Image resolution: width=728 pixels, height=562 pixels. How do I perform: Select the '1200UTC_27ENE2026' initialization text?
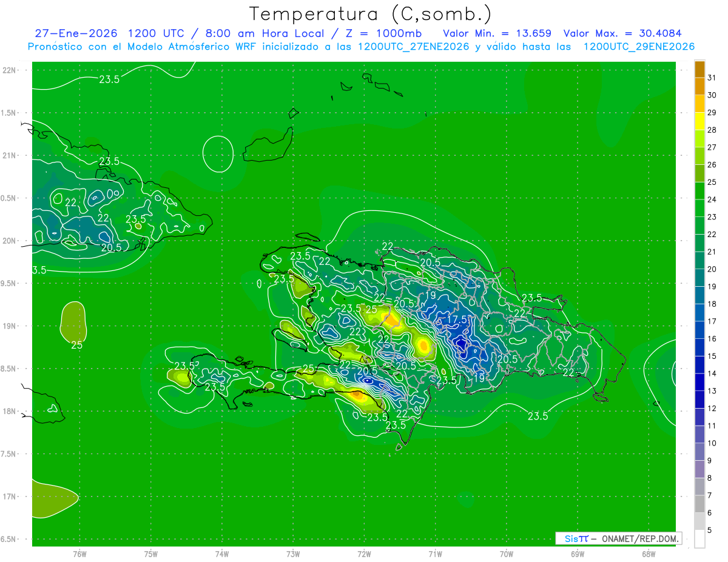tap(413, 47)
